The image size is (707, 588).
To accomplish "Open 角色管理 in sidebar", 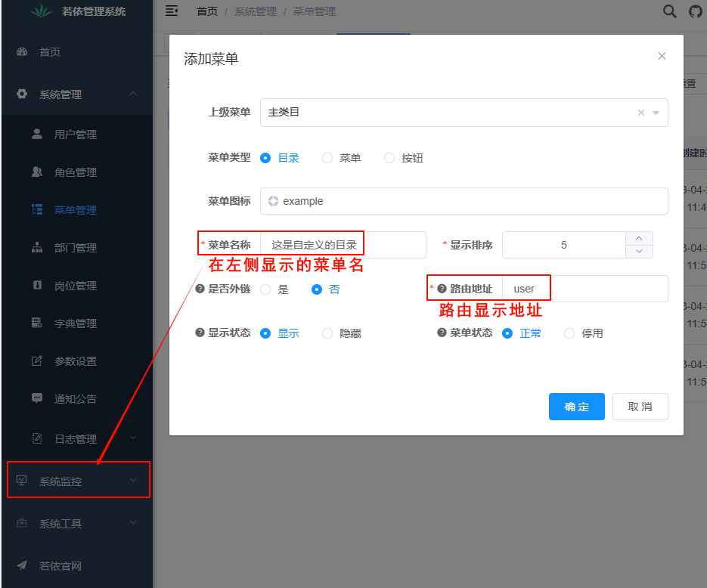I will click(77, 172).
